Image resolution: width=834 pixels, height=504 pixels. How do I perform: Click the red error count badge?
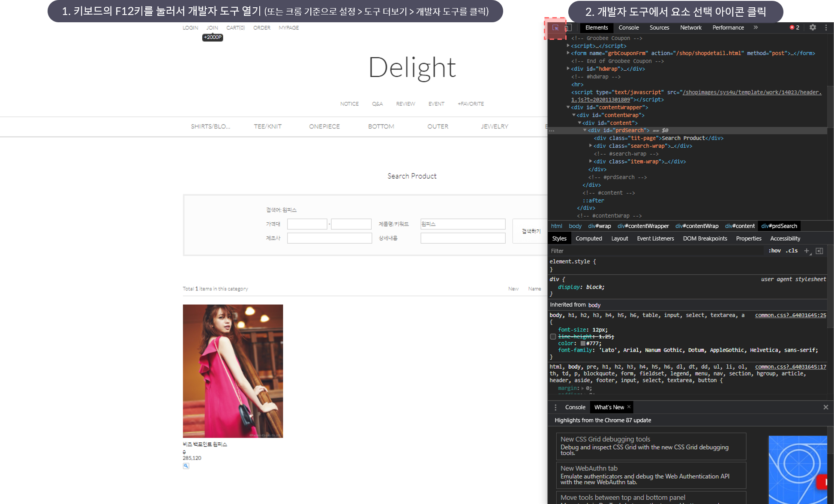point(795,27)
